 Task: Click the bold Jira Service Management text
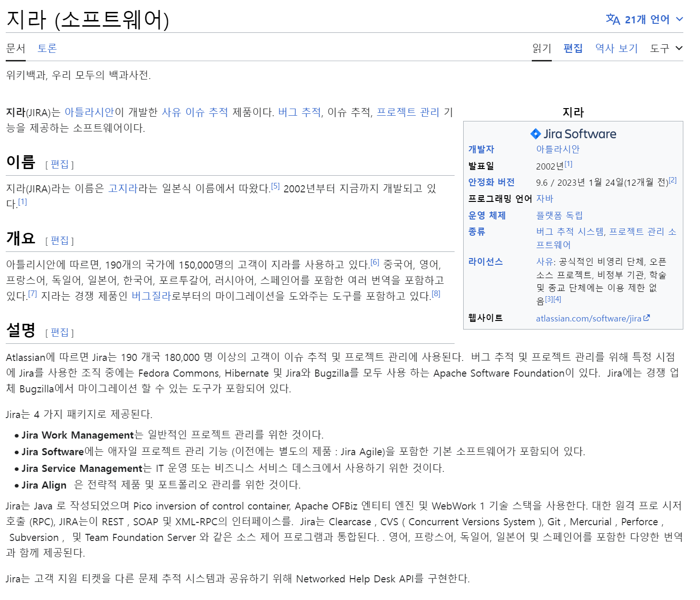click(x=82, y=468)
